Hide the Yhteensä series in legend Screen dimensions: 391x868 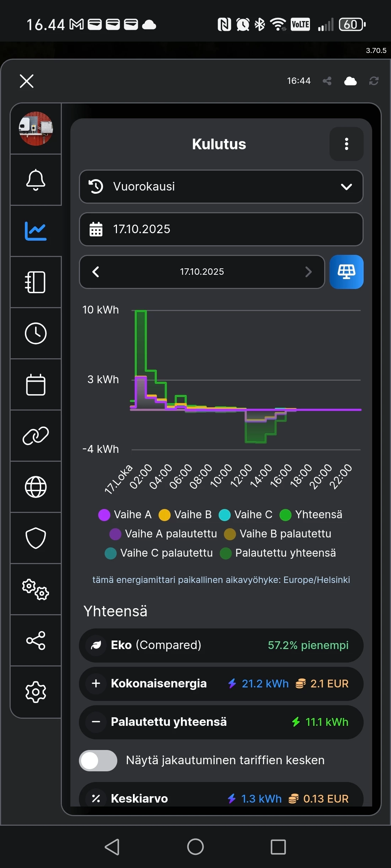click(311, 515)
